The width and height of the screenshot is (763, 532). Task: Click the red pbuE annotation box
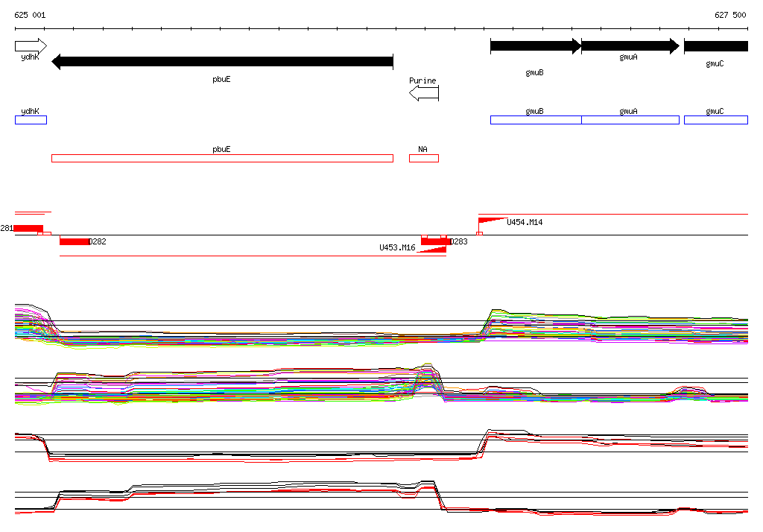click(222, 158)
